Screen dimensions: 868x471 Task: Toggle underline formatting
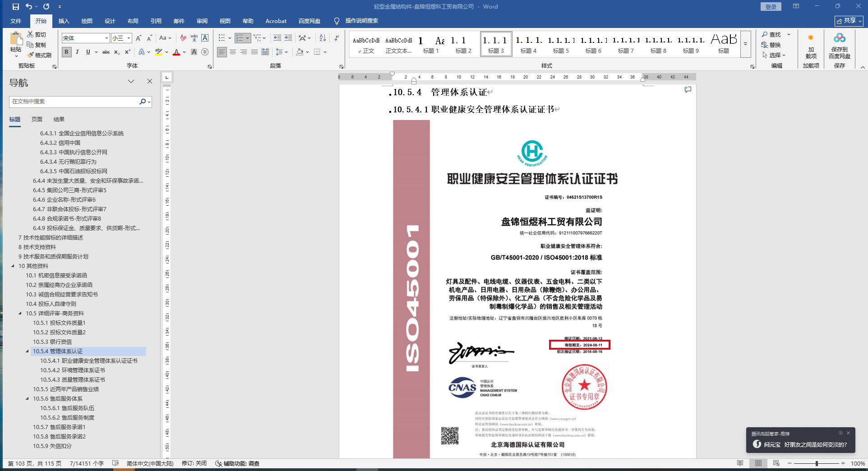(88, 52)
